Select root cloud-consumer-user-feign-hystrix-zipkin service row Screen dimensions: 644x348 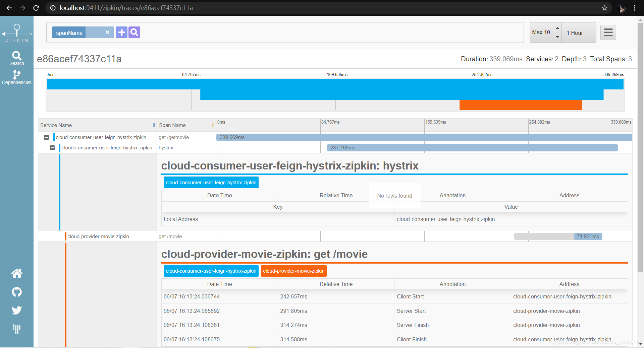[x=101, y=137]
